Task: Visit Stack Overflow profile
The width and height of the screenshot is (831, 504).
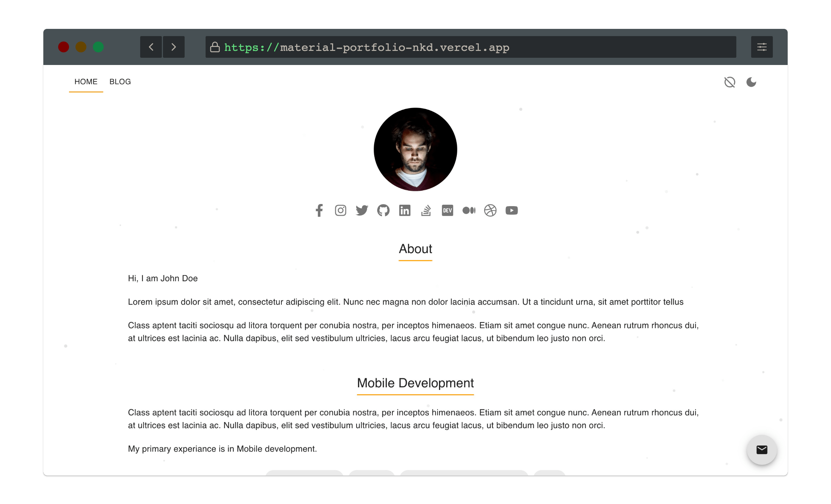Action: coord(426,210)
